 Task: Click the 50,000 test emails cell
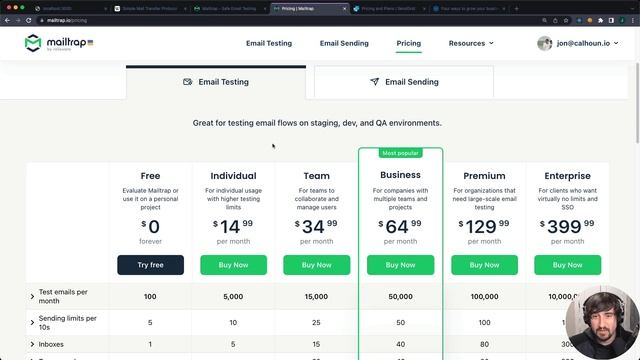[x=400, y=297]
